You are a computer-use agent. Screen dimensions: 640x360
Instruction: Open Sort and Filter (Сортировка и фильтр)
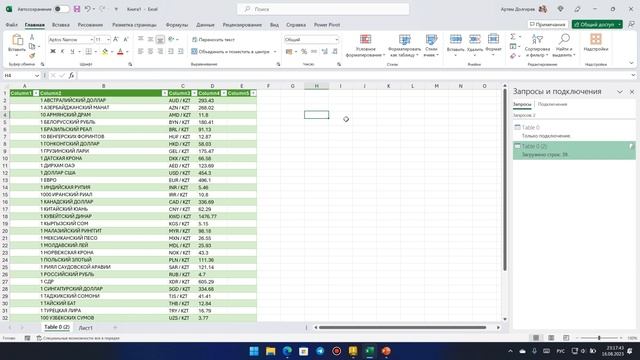click(537, 46)
